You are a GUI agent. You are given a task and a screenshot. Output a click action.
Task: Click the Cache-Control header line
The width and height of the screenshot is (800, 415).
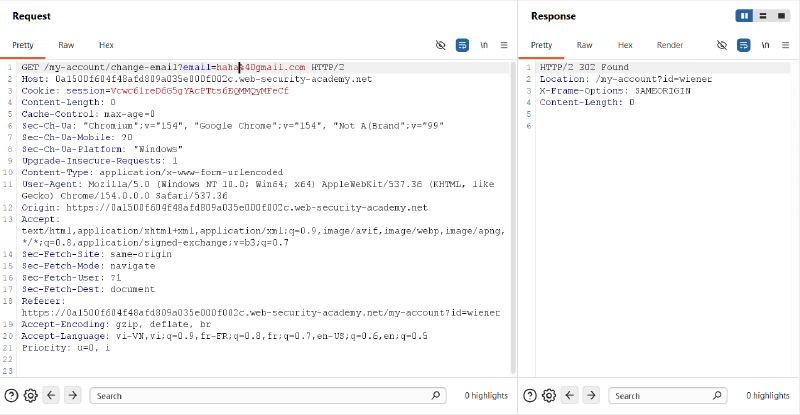coord(88,114)
